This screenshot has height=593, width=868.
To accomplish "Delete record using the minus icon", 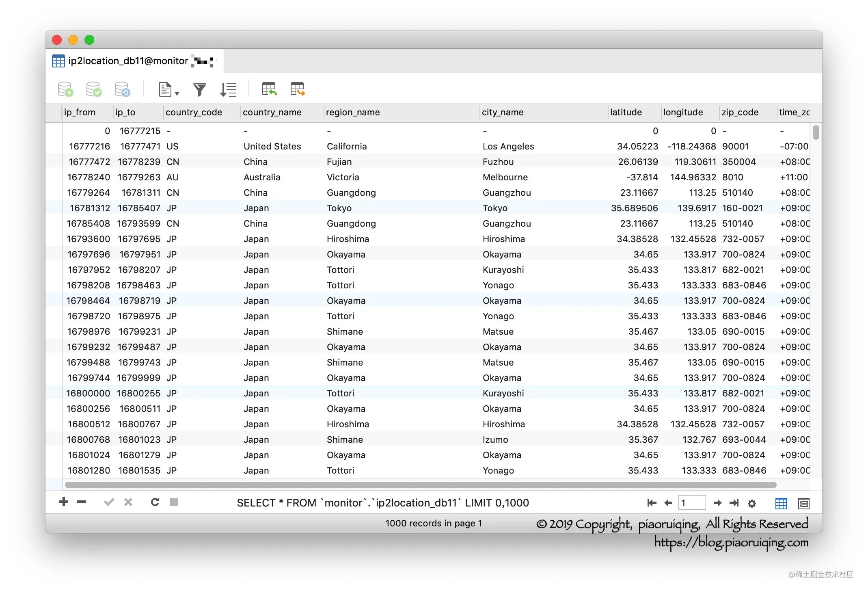I will click(x=82, y=502).
